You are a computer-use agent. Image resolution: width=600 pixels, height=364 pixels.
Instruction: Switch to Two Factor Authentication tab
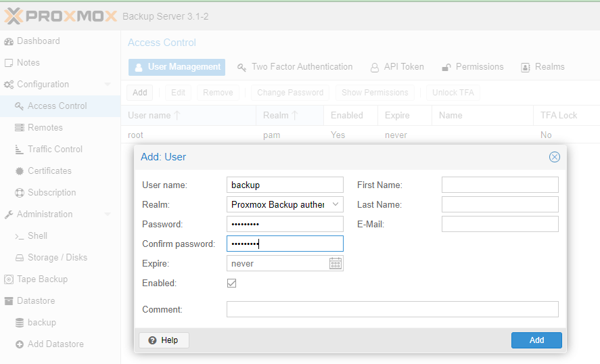coord(295,67)
